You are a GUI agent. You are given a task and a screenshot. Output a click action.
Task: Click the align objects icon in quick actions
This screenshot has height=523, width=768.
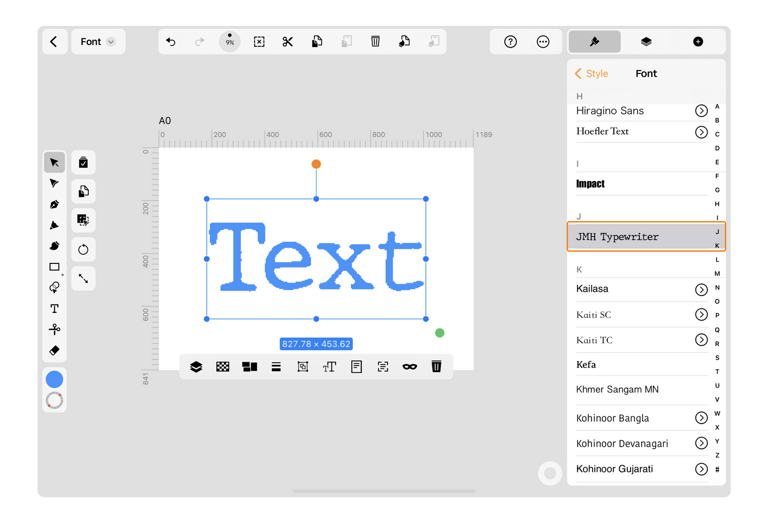[x=249, y=366]
